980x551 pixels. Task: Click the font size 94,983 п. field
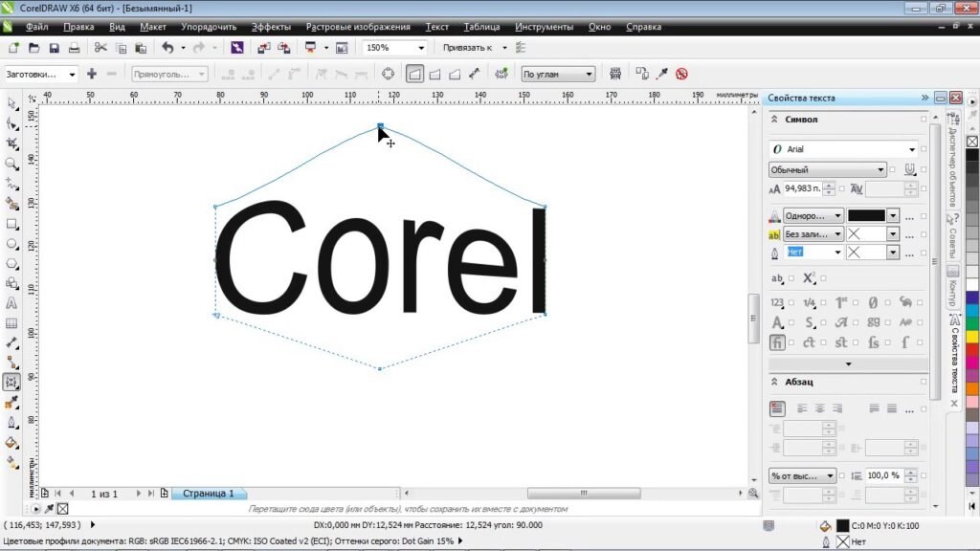coord(803,188)
